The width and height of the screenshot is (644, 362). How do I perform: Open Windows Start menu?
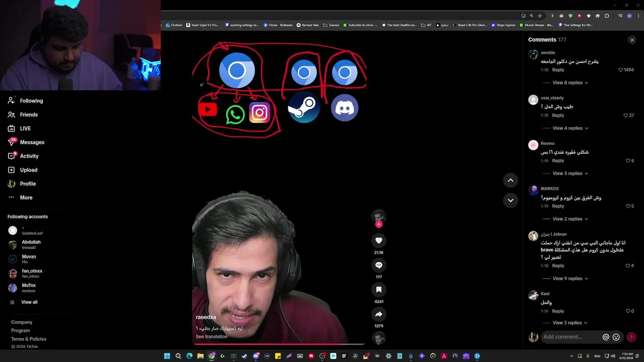pos(167,356)
